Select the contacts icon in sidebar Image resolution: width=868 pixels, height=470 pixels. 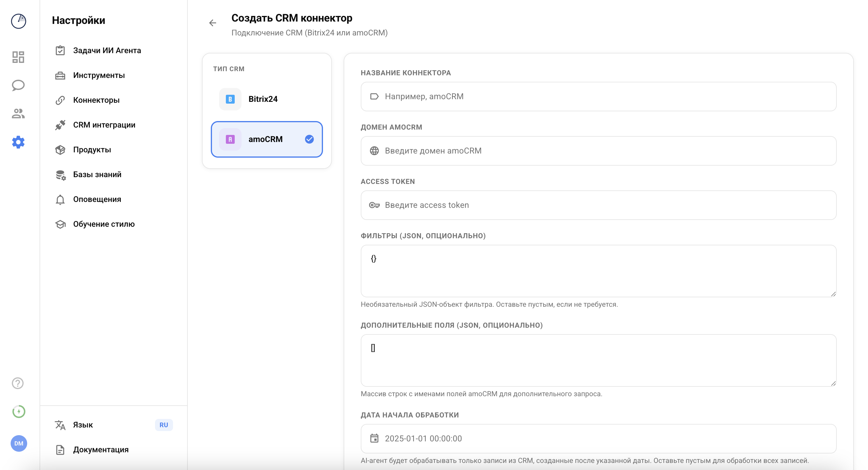(19, 114)
